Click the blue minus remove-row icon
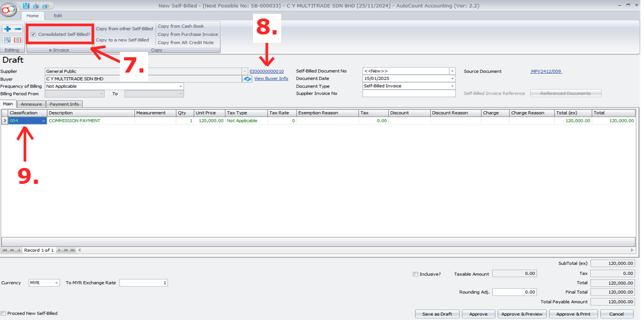 (18, 29)
